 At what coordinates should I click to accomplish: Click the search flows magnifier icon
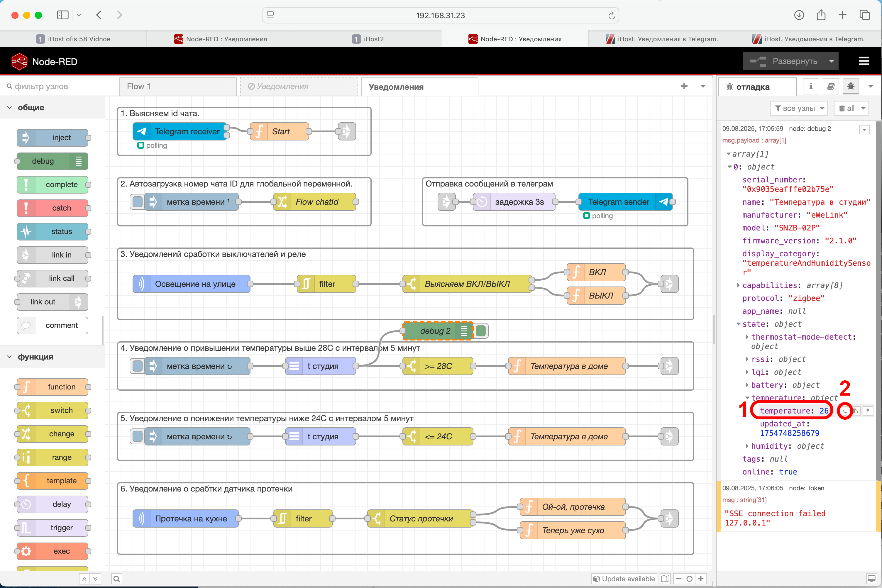(x=117, y=579)
